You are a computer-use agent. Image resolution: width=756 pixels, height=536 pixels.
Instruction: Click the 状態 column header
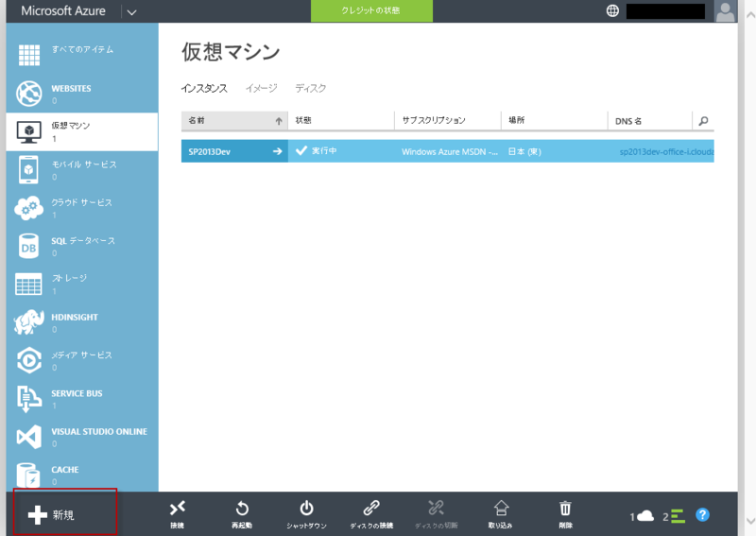(x=341, y=121)
